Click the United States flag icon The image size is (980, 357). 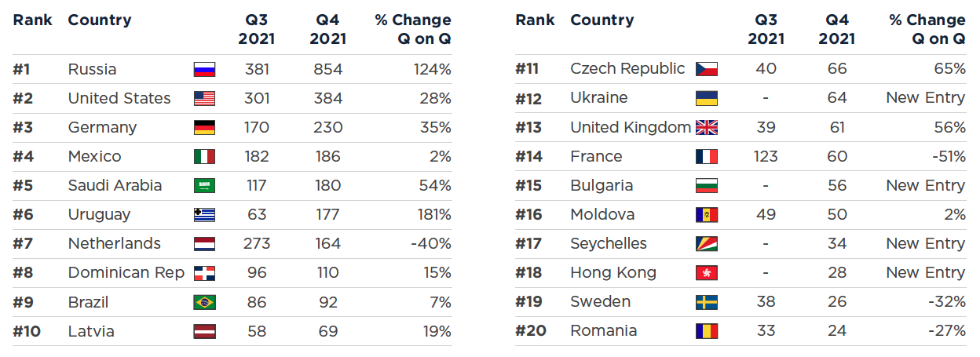pos(204,99)
